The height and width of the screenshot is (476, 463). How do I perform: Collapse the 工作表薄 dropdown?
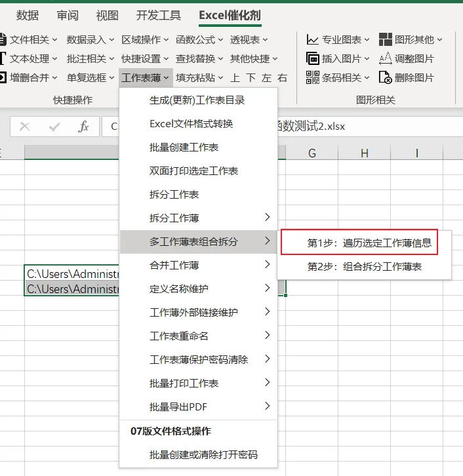click(146, 78)
